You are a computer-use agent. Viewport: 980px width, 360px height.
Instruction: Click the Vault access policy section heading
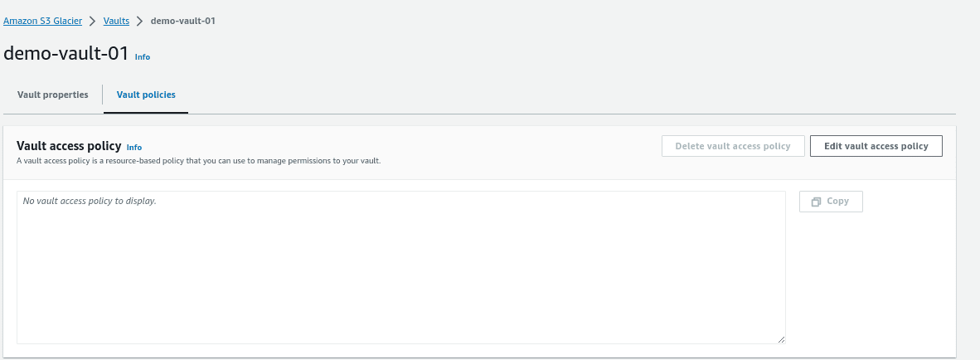pyautogui.click(x=69, y=146)
